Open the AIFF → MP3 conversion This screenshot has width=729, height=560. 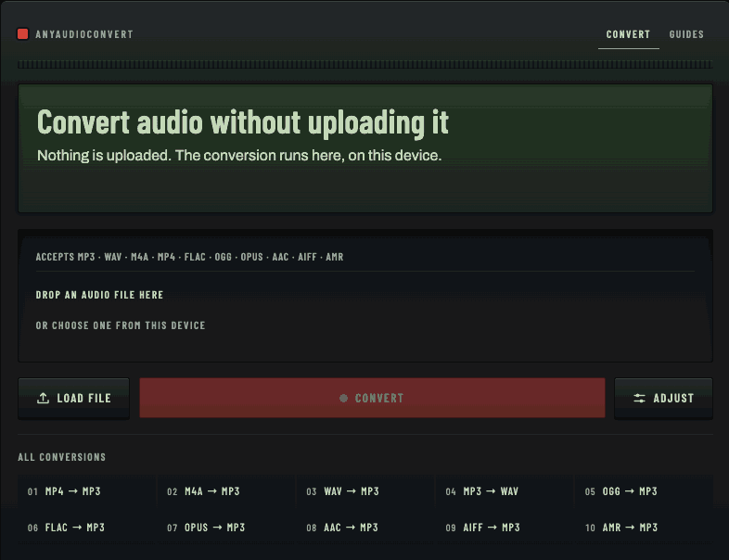[x=505, y=528]
